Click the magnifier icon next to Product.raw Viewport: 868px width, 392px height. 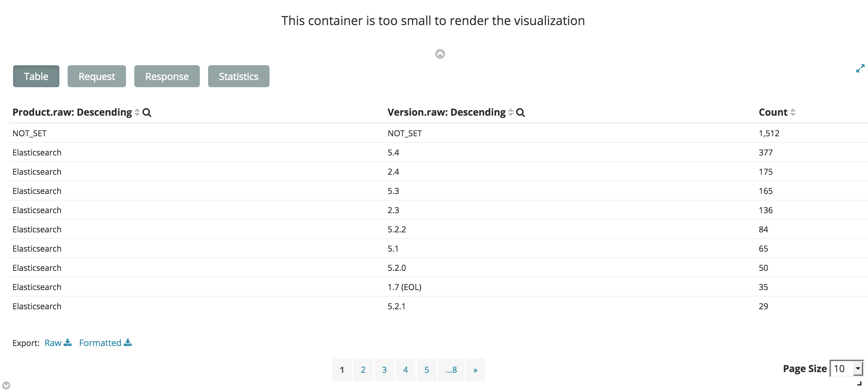[x=147, y=112]
